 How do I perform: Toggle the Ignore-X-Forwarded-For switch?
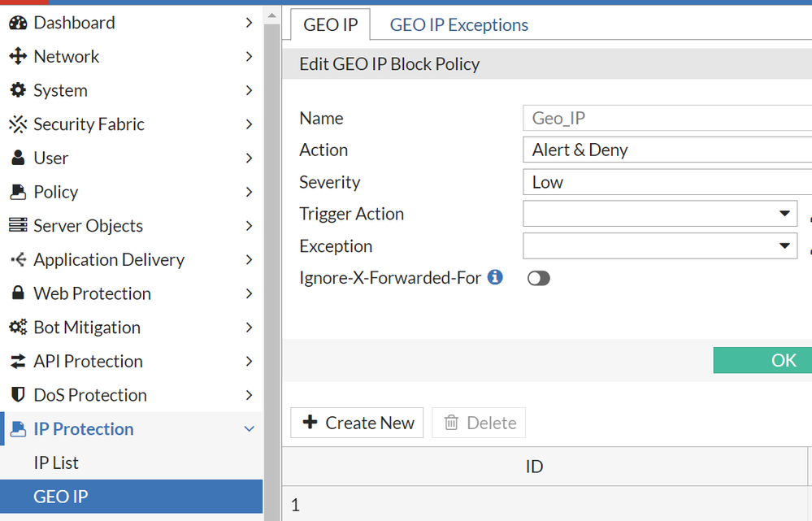538,279
